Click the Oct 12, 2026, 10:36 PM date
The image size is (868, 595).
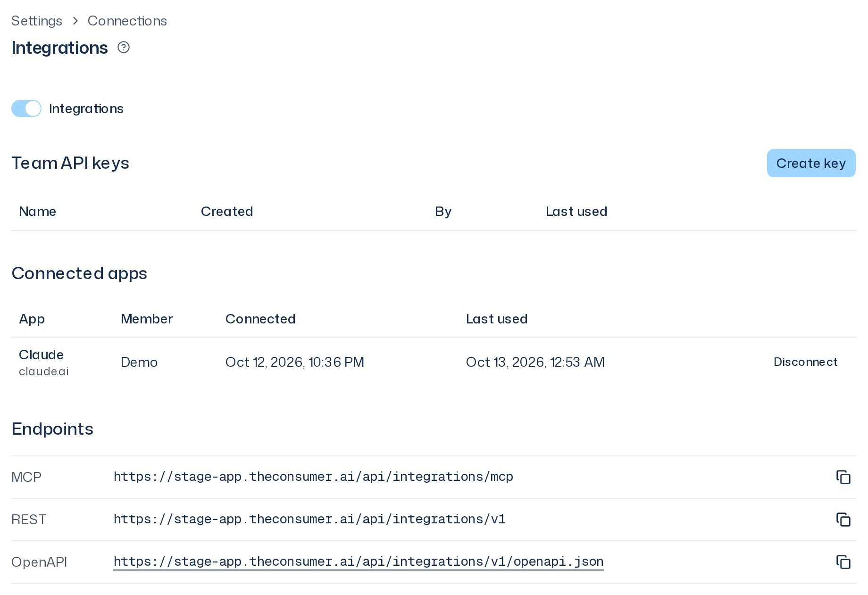(x=295, y=362)
